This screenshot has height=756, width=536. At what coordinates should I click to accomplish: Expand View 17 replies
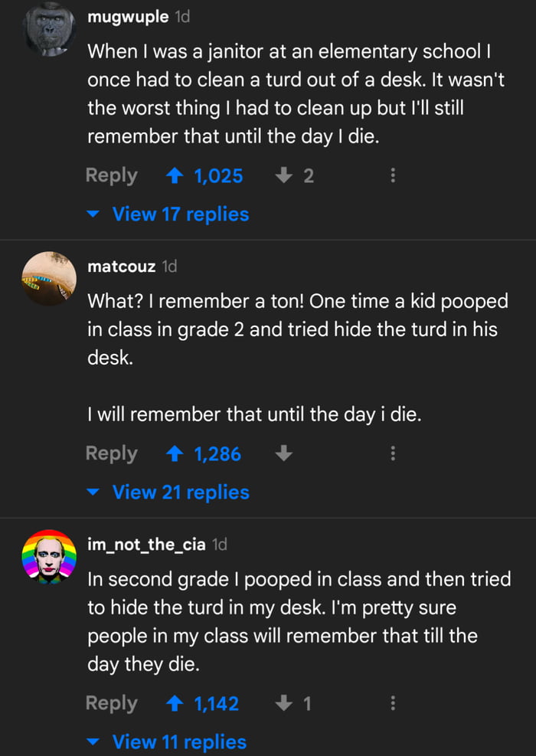click(x=180, y=214)
